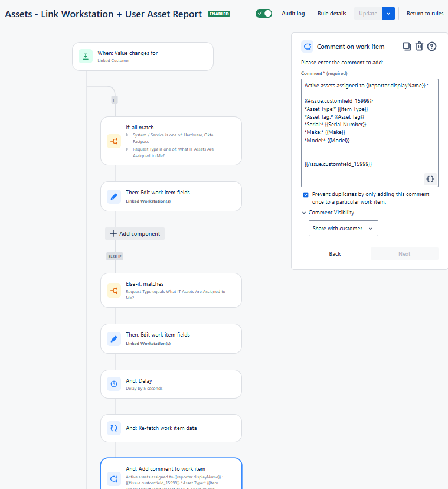448x489 pixels.
Task: Click the trigger icon on When: Value changes
Action: 85,56
